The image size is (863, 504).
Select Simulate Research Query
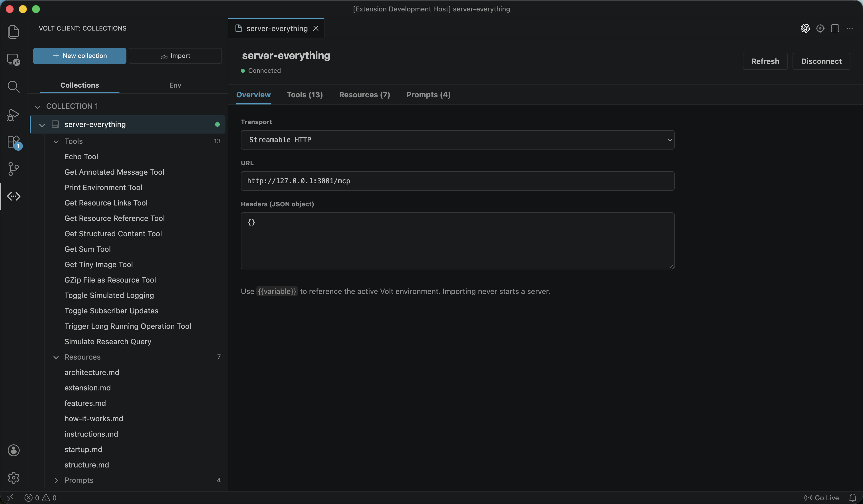click(108, 342)
